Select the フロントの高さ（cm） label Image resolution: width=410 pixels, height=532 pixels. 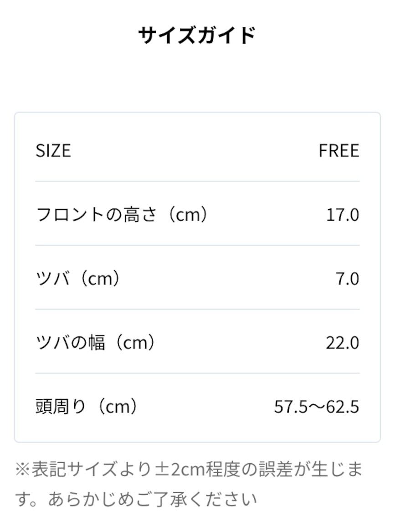pyautogui.click(x=123, y=214)
